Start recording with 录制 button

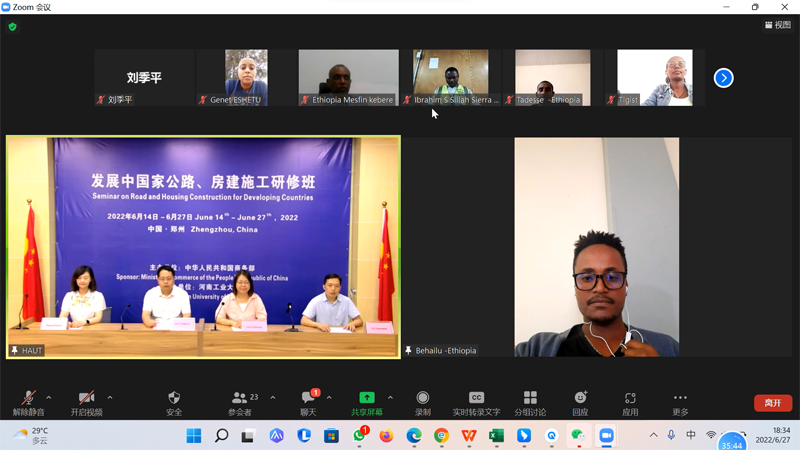coord(423,402)
